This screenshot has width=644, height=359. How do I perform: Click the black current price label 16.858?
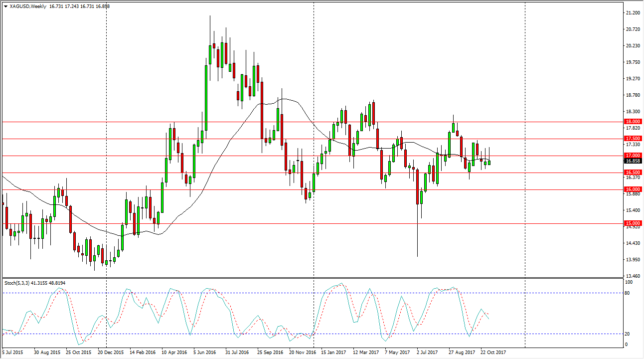point(633,161)
